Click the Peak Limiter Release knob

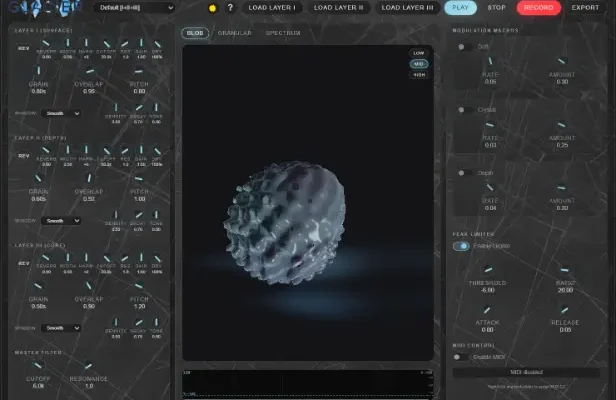pos(562,309)
